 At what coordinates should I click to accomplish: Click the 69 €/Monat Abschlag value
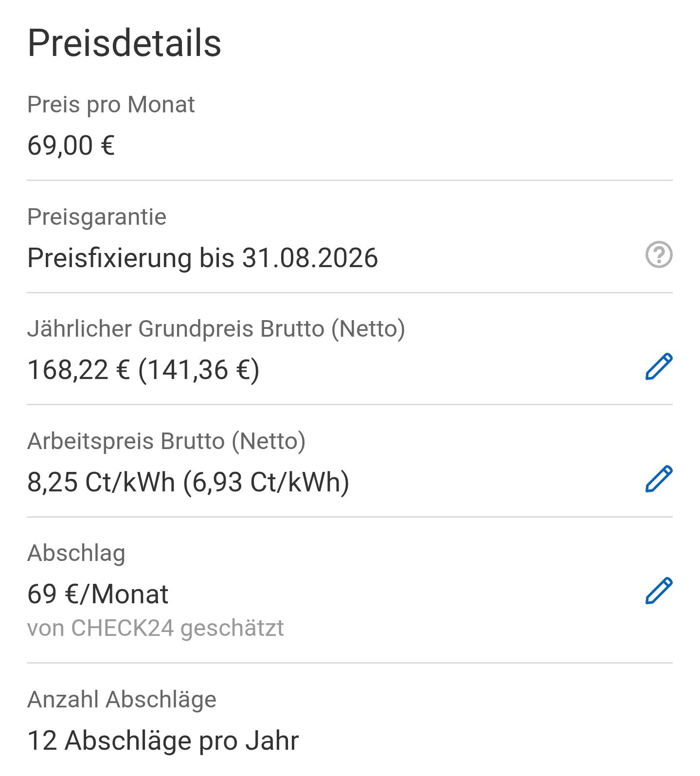tap(98, 594)
